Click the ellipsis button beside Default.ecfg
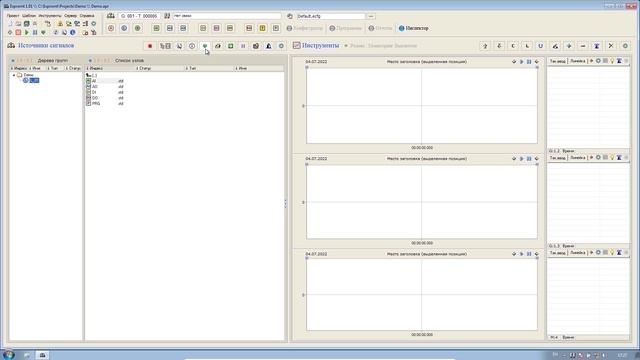 pos(371,16)
